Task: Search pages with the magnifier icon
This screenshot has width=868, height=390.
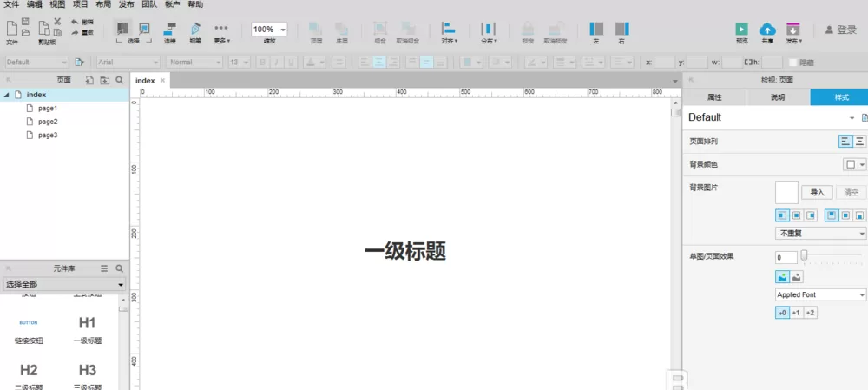Action: pyautogui.click(x=119, y=80)
